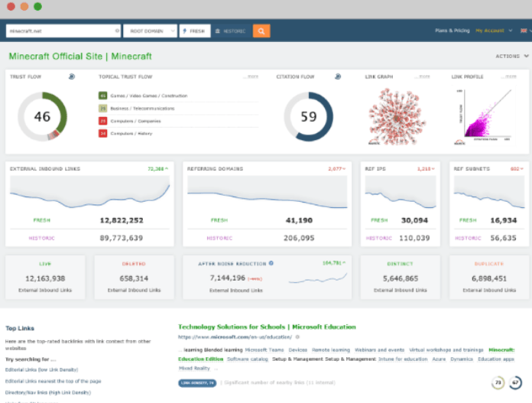Image resolution: width=532 pixels, height=403 pixels.
Task: Click the Mixed Reality context link
Action: (x=194, y=369)
